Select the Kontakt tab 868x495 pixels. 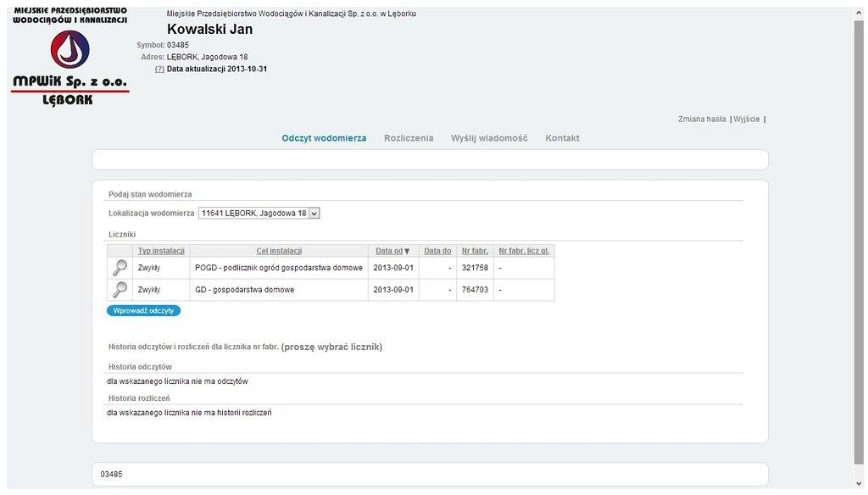tap(562, 138)
